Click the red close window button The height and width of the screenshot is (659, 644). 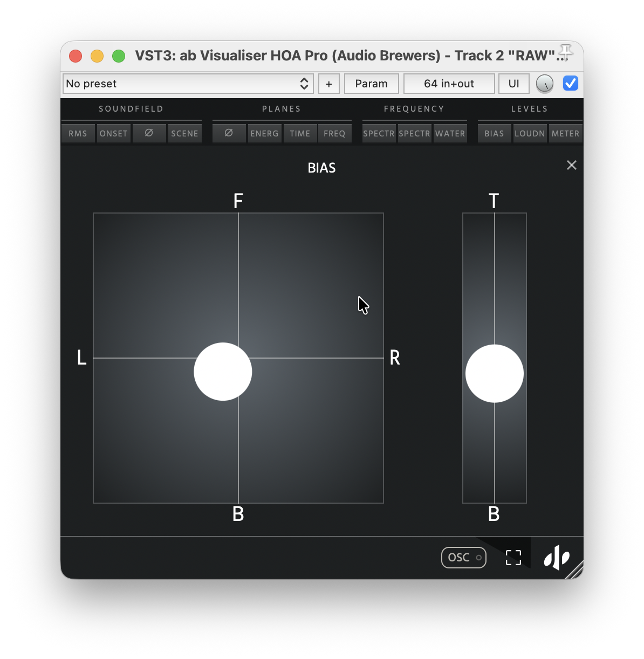(x=76, y=56)
